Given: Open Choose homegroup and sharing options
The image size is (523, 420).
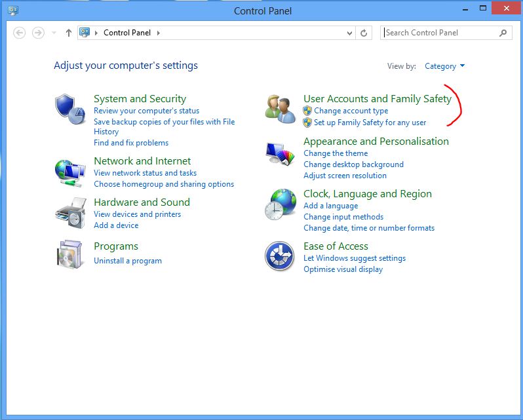Looking at the screenshot, I should pyautogui.click(x=164, y=184).
